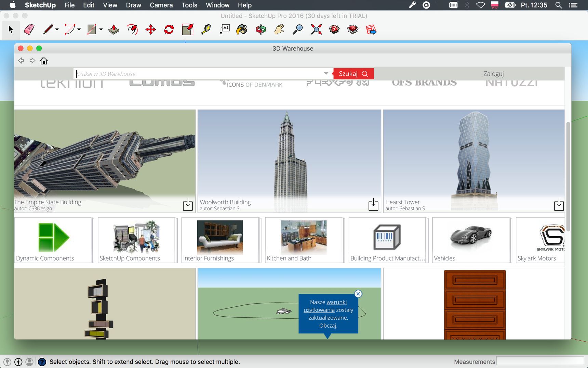The image size is (588, 368).
Task: Click the red Szukaj search button
Action: tap(353, 74)
